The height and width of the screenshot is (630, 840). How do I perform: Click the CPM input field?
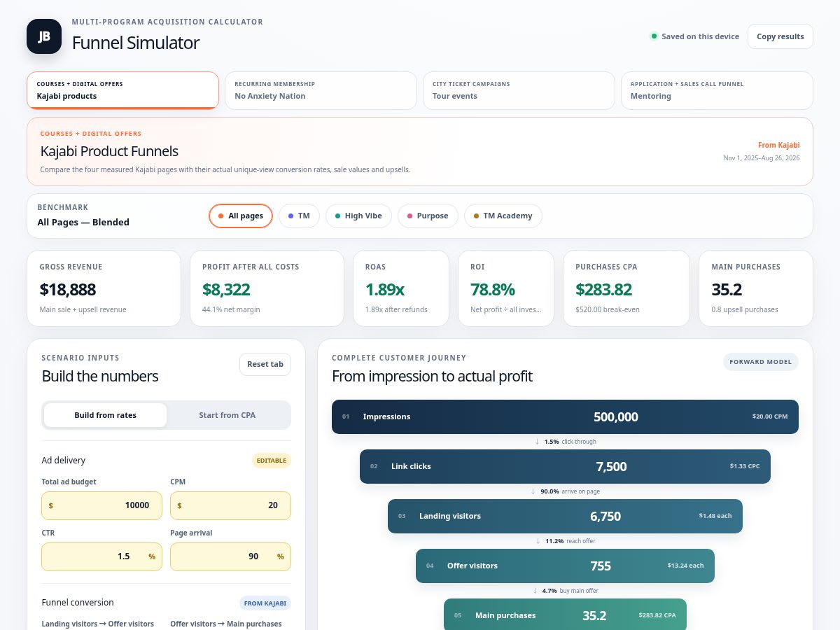(230, 505)
